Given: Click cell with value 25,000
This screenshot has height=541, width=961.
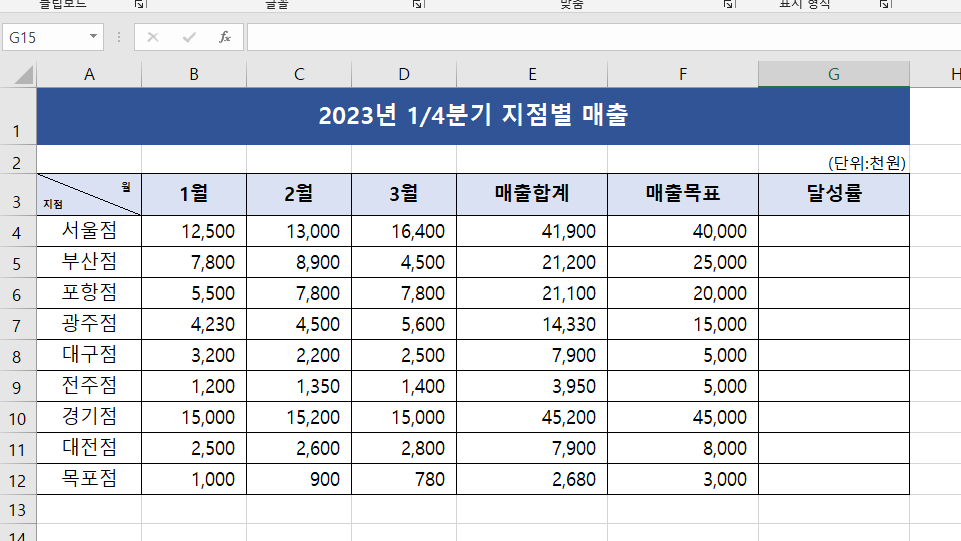Looking at the screenshot, I should point(683,262).
